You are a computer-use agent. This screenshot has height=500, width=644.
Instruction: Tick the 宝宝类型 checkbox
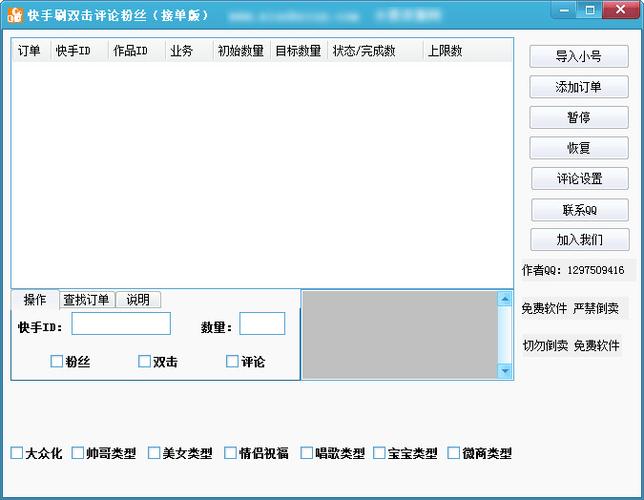pos(380,453)
